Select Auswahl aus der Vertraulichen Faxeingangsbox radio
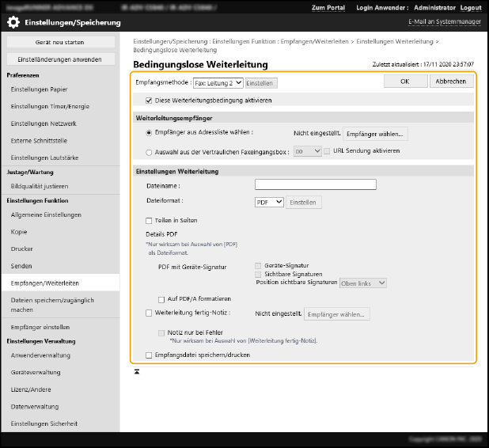Screen dimensions: 489x448 (149, 150)
